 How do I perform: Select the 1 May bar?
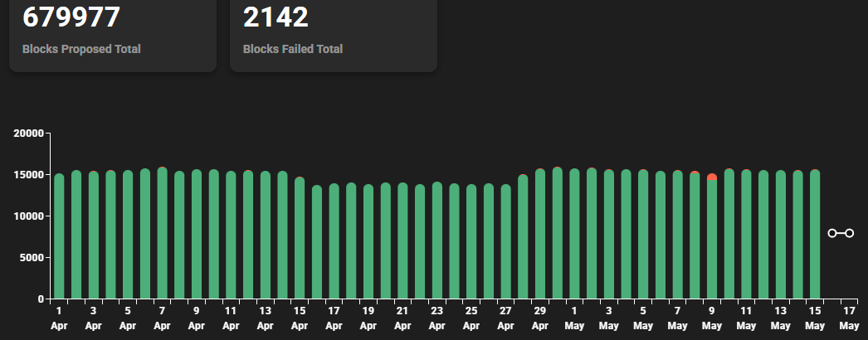(574, 235)
